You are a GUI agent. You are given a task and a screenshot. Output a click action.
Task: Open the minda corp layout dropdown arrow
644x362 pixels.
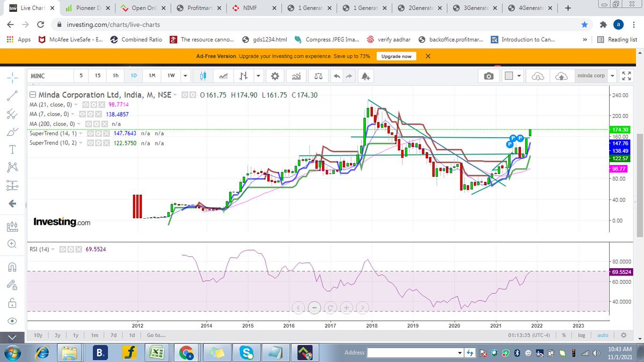coord(613,76)
